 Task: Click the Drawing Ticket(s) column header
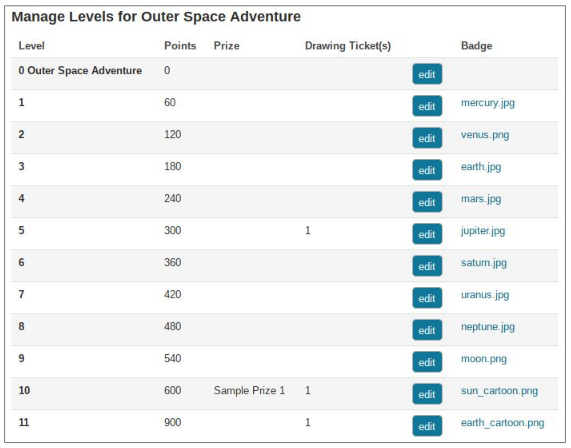[348, 46]
